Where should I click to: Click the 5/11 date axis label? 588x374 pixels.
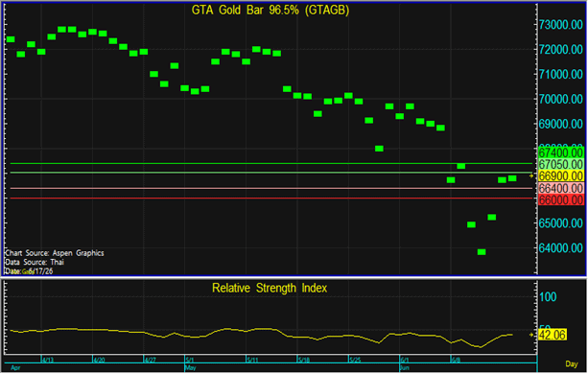[x=252, y=360]
